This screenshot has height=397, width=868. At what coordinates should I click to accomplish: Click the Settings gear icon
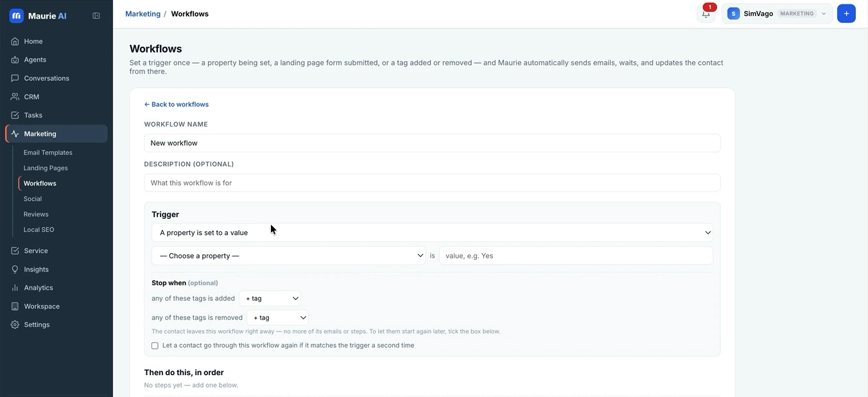coord(15,324)
